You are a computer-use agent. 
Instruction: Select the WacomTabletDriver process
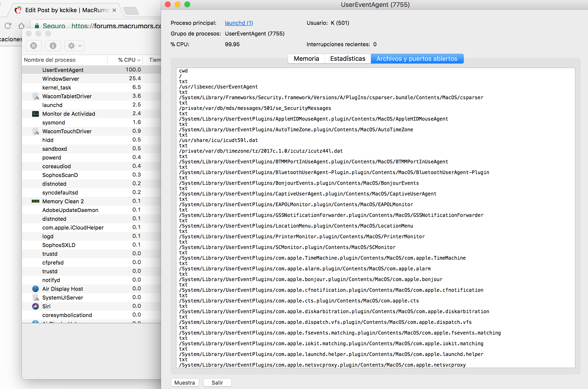[67, 96]
